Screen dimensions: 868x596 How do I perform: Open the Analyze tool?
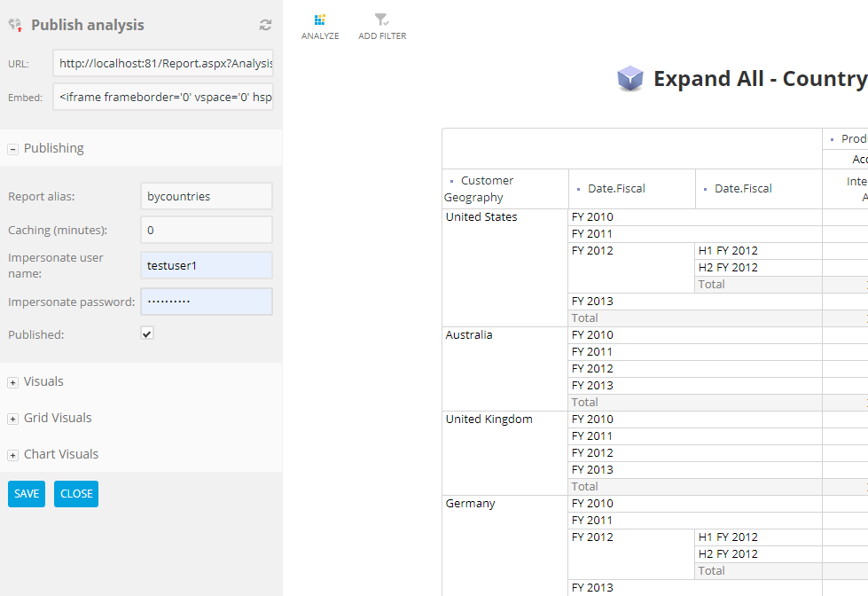tap(319, 25)
